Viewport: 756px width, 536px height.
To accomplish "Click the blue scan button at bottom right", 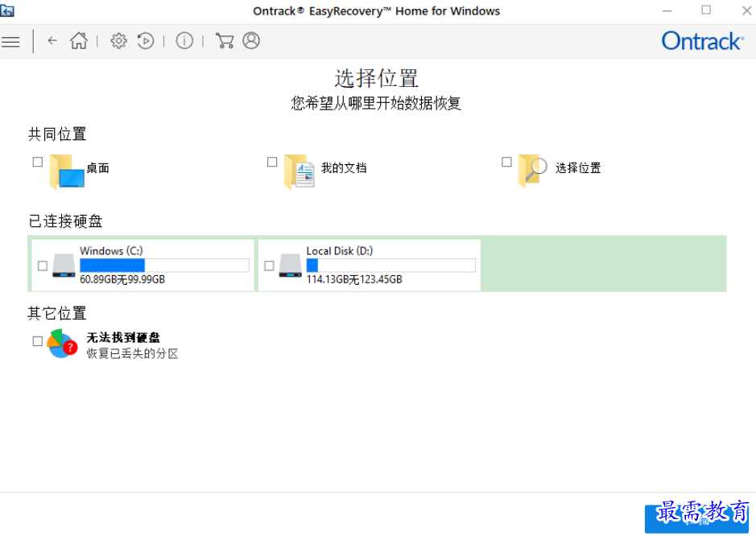I will pyautogui.click(x=696, y=518).
